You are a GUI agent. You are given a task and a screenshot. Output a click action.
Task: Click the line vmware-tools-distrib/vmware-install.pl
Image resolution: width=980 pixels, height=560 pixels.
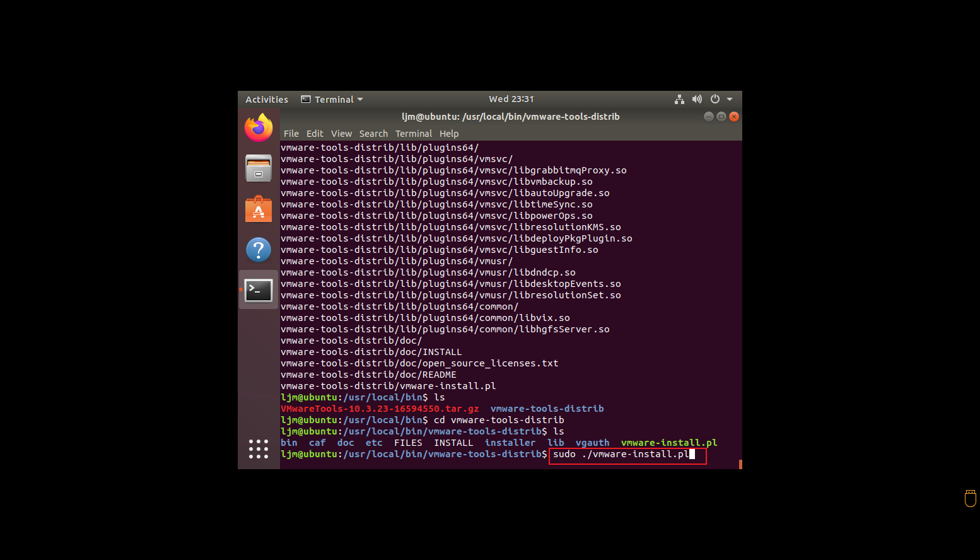click(x=388, y=386)
